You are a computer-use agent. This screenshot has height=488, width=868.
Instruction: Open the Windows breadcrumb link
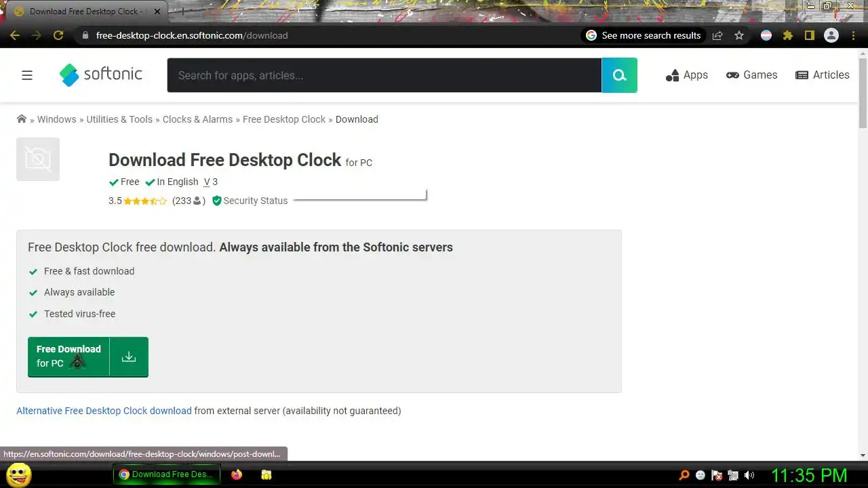pyautogui.click(x=56, y=119)
